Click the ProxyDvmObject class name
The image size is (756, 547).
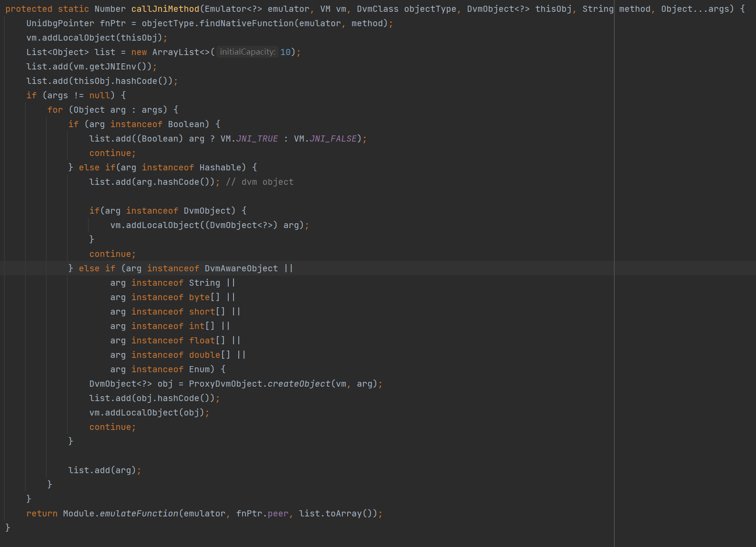(x=225, y=384)
